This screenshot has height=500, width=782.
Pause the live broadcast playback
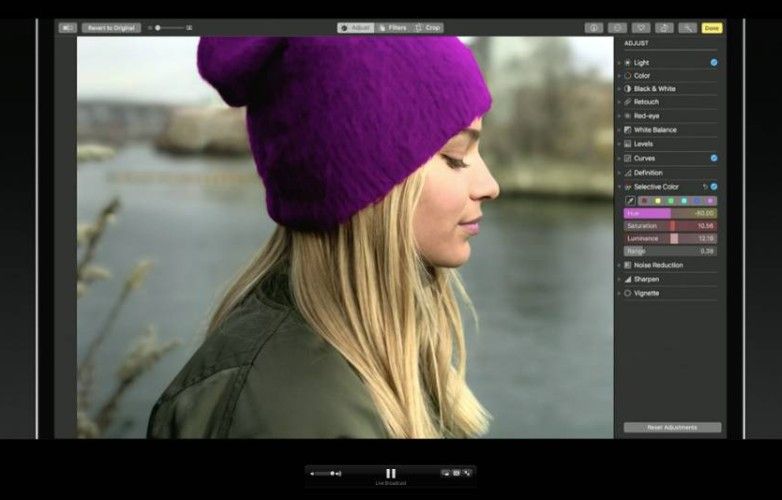(391, 474)
